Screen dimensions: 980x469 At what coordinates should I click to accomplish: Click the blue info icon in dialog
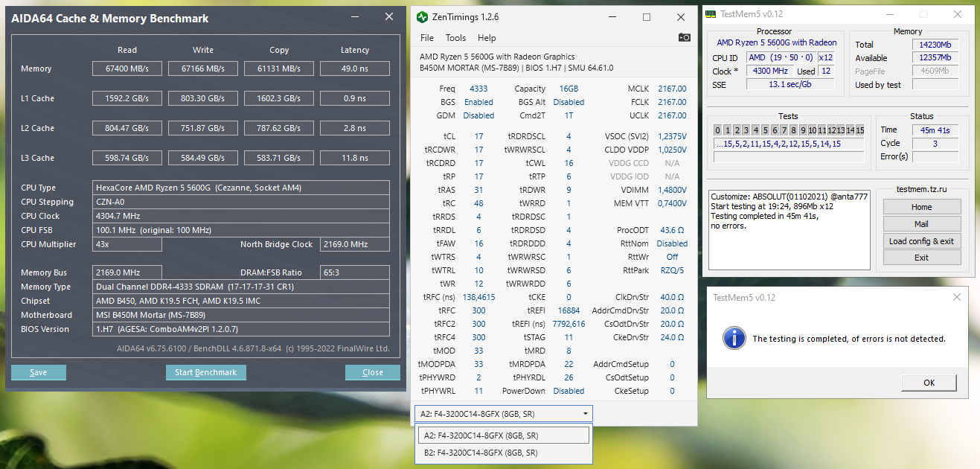pyautogui.click(x=734, y=338)
